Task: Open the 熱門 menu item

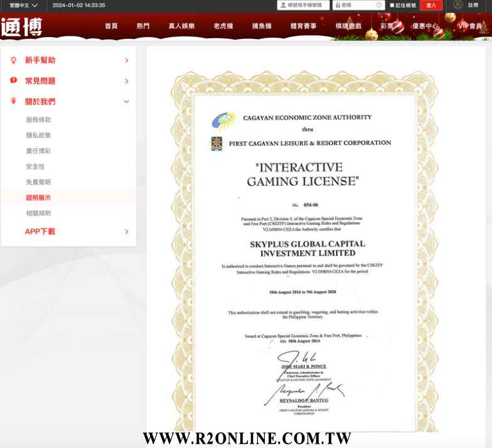Action: pyautogui.click(x=143, y=26)
